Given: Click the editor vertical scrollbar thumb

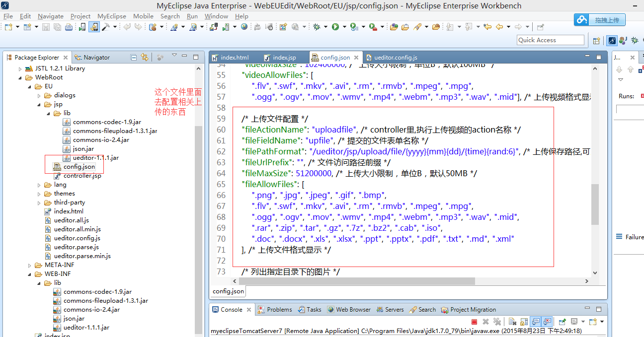Looking at the screenshot, I should (x=595, y=204).
